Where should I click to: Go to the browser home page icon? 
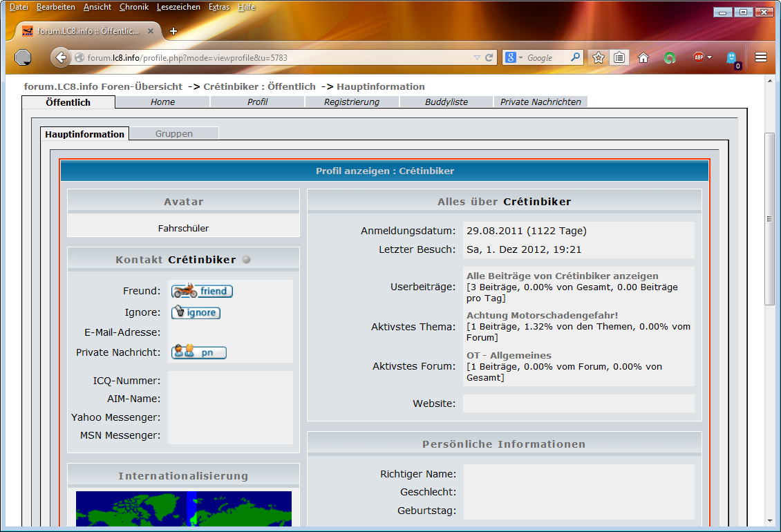643,58
